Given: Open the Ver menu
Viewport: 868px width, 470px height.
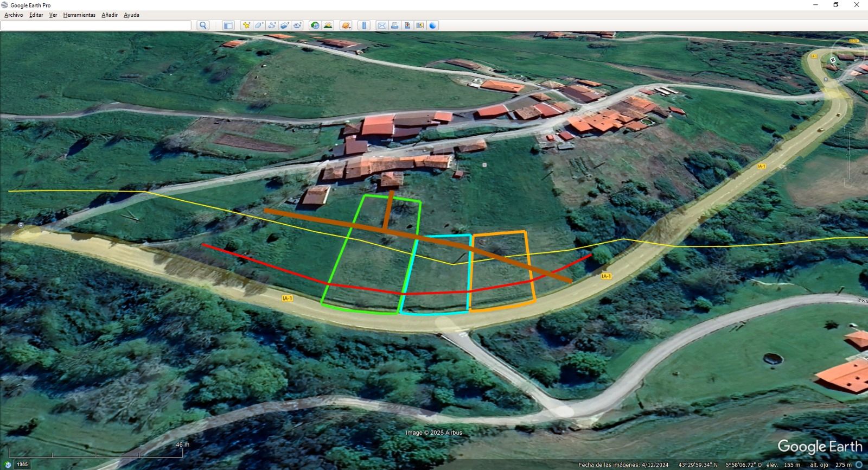Looking at the screenshot, I should 53,15.
